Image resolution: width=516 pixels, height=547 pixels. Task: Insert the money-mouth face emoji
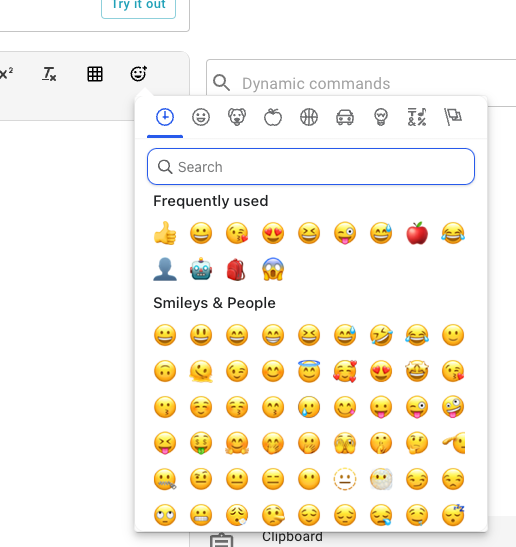coord(201,443)
